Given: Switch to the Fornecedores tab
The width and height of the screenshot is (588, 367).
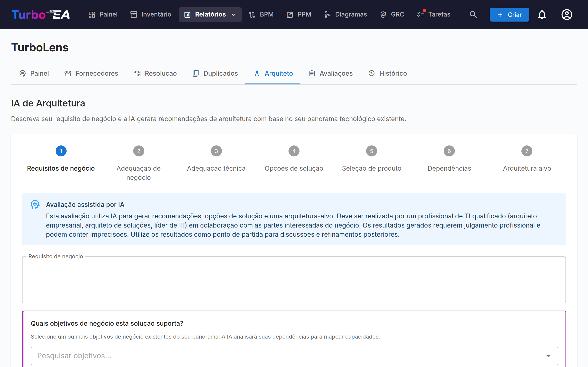Looking at the screenshot, I should [x=91, y=73].
